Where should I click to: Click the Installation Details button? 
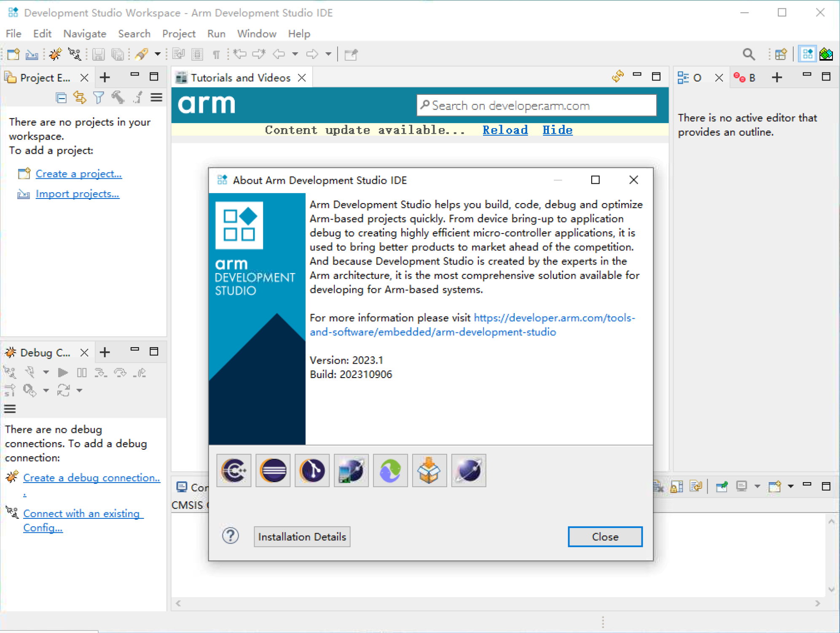(x=302, y=536)
